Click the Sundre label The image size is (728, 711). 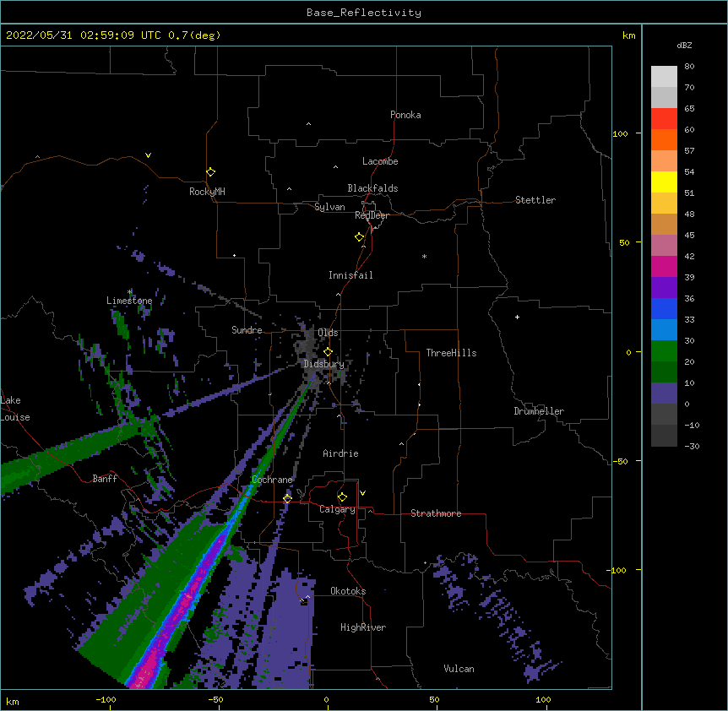point(247,330)
